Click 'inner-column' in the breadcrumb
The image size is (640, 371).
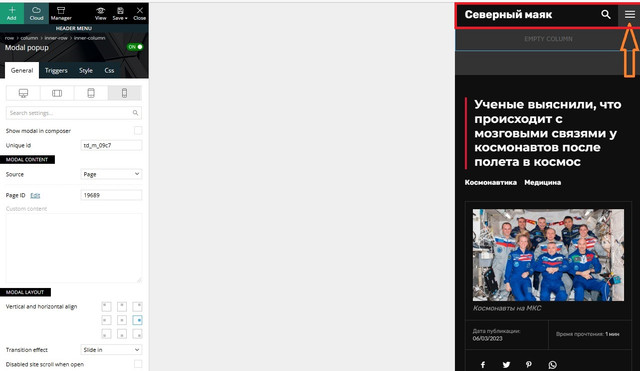point(89,38)
